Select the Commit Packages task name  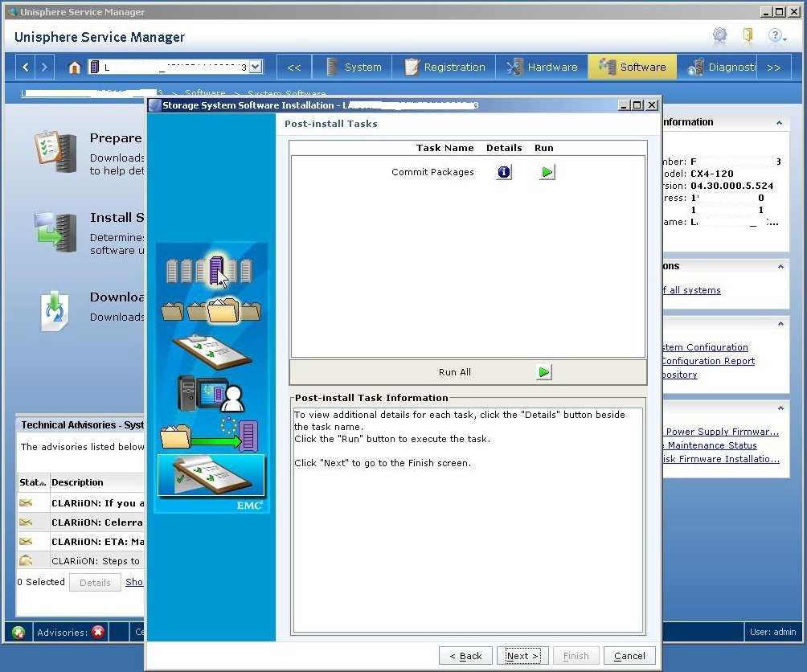point(432,172)
